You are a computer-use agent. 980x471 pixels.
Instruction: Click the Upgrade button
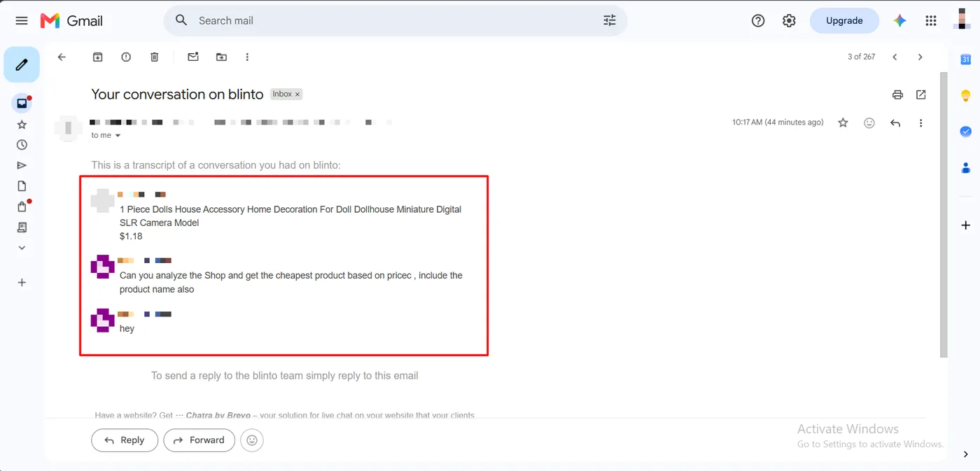844,21
